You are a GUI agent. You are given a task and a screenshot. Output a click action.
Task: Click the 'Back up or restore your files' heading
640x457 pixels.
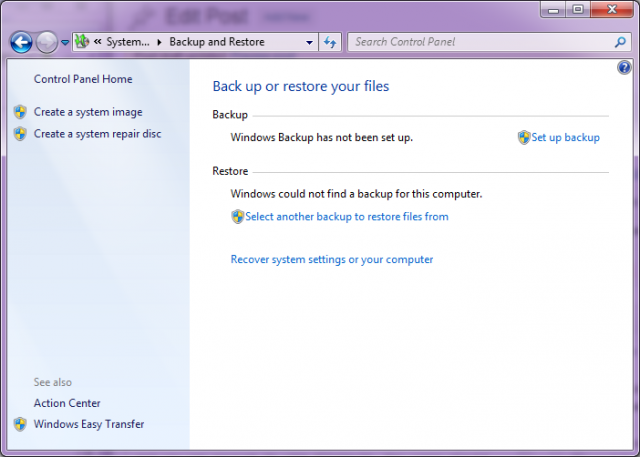(301, 86)
